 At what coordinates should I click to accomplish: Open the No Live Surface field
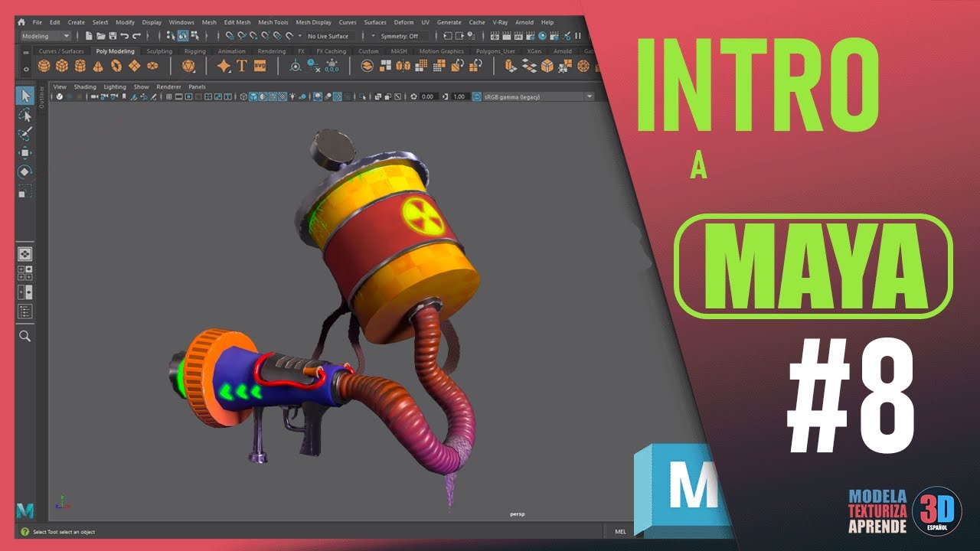point(330,36)
